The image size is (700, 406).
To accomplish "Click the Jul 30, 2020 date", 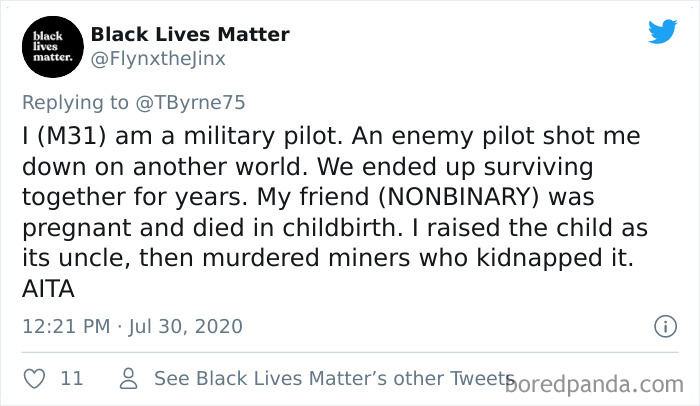I will pyautogui.click(x=183, y=326).
